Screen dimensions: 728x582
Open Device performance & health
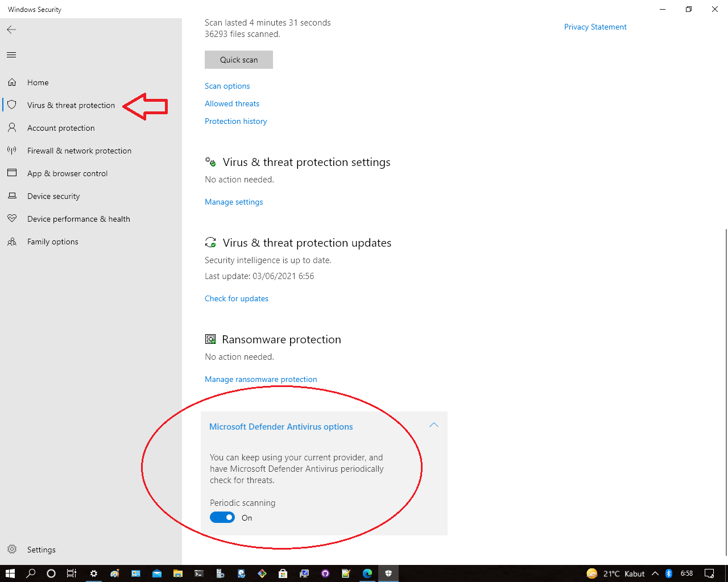coord(91,219)
